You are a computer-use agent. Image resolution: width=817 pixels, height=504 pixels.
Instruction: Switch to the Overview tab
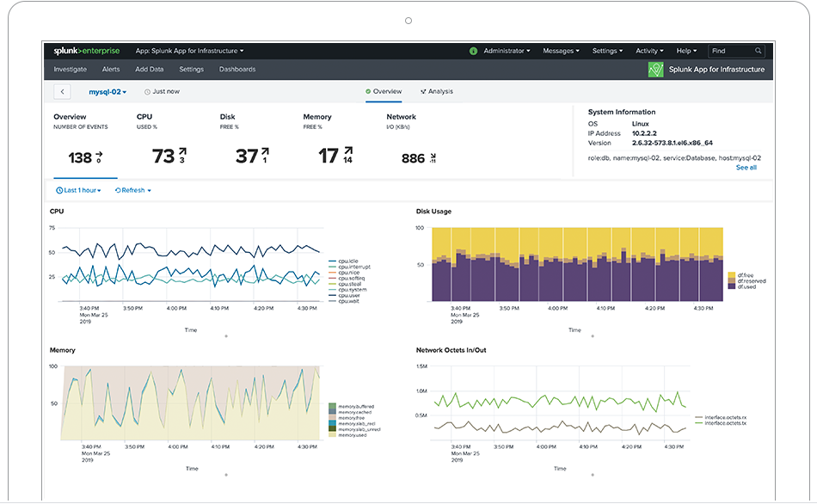[x=384, y=91]
